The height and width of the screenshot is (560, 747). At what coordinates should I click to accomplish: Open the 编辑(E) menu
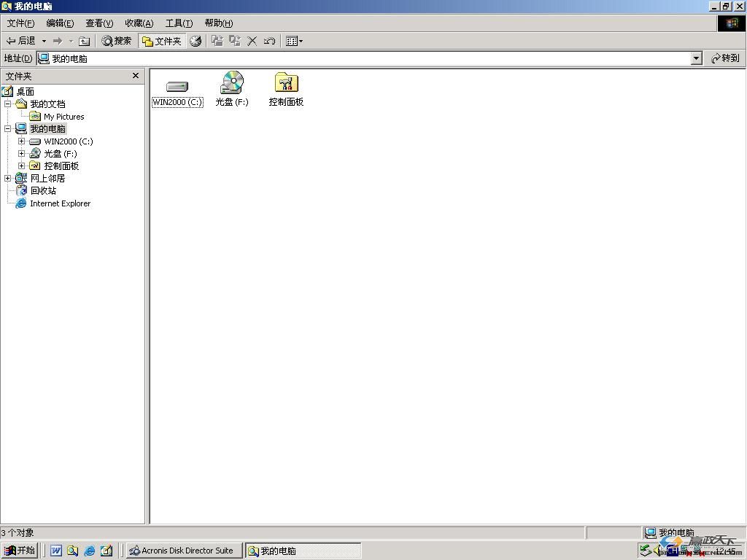click(60, 23)
